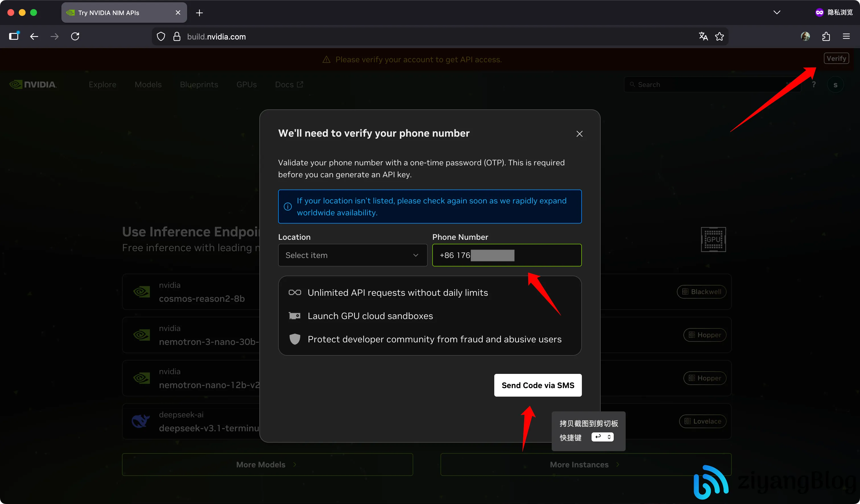Viewport: 860px width, 504px height.
Task: Close the phone verification dialog
Action: pyautogui.click(x=579, y=134)
